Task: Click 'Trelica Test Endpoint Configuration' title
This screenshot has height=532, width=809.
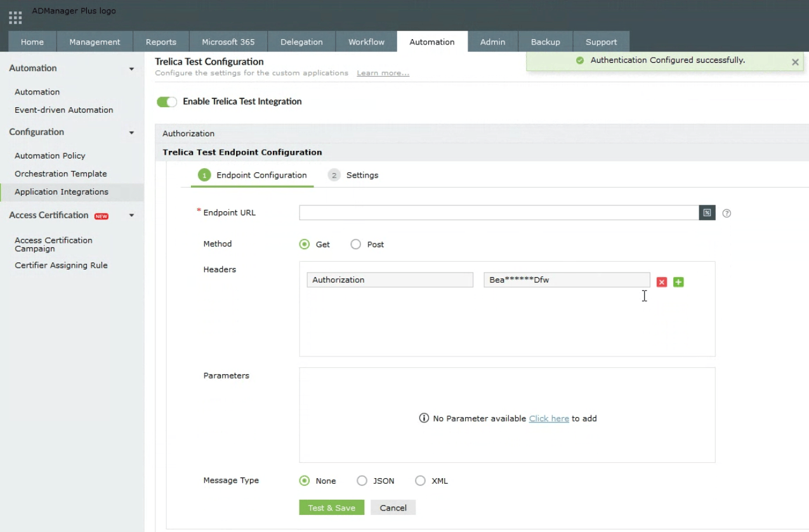Action: (242, 152)
